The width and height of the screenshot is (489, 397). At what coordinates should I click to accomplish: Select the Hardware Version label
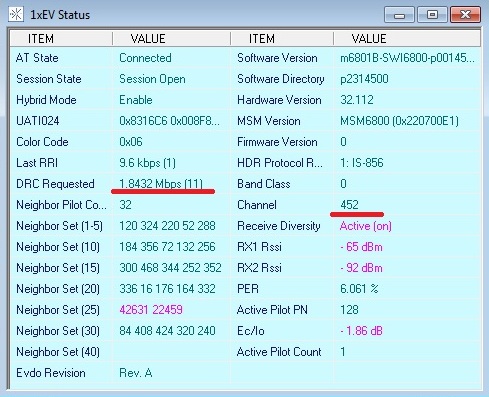[279, 100]
